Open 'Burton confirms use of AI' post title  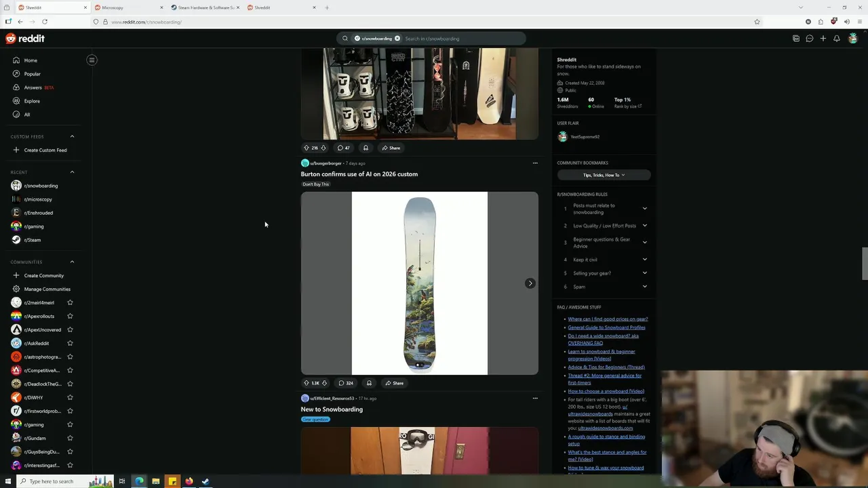coord(359,174)
